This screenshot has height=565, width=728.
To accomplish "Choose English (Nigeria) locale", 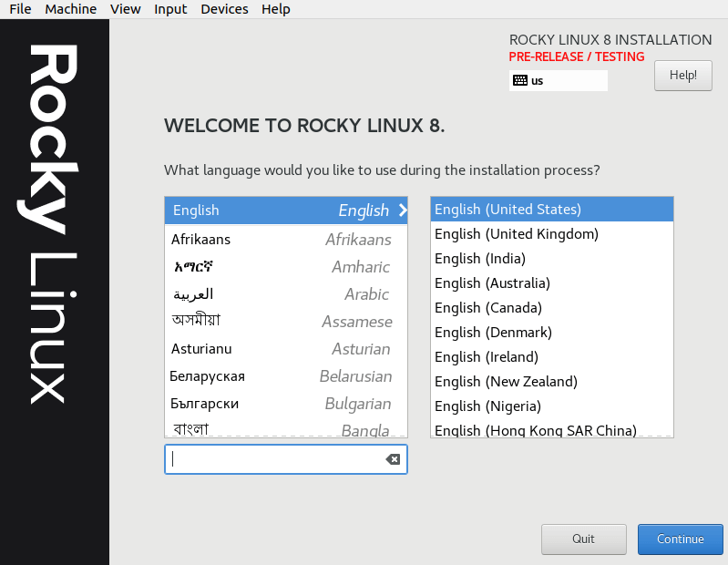I will (x=552, y=406).
